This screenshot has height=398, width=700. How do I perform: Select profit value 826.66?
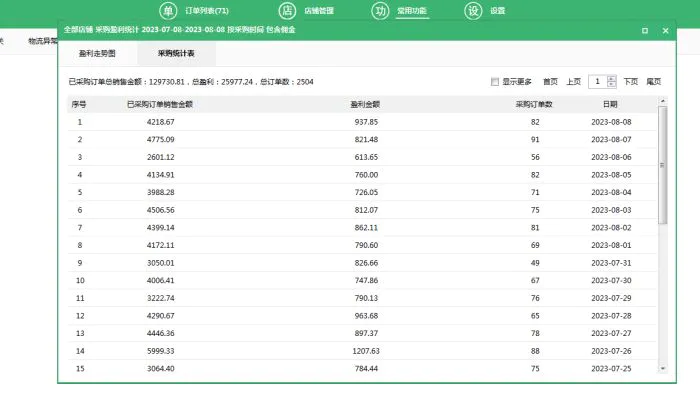pyautogui.click(x=366, y=263)
